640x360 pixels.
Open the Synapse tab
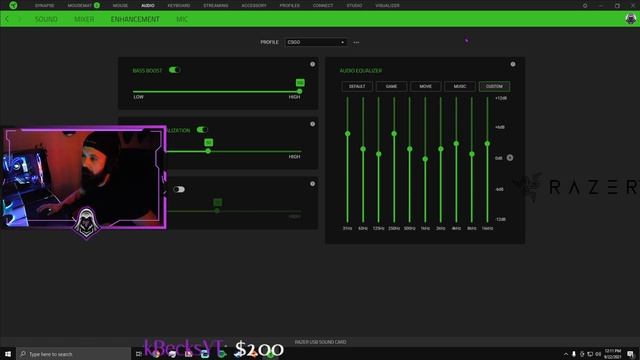tap(44, 6)
